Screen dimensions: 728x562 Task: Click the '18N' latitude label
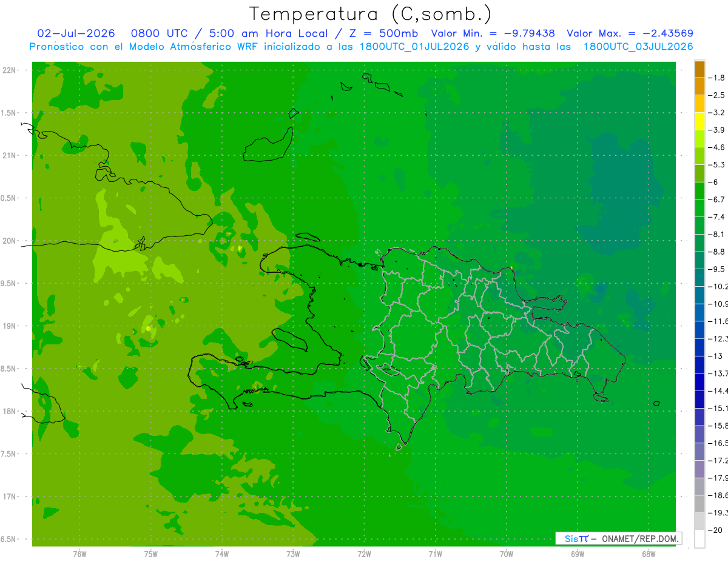click(10, 411)
